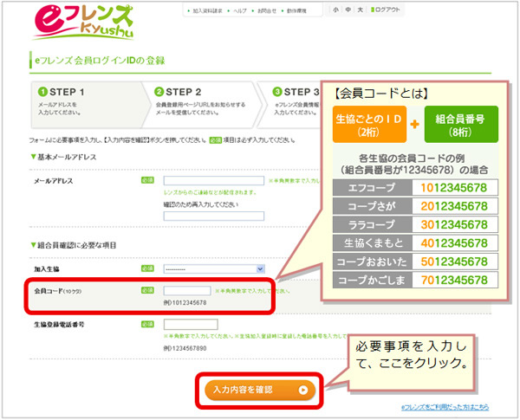Image resolution: width=520 pixels, height=420 pixels.
Task: Open the ヘルプ page
Action: (x=240, y=11)
